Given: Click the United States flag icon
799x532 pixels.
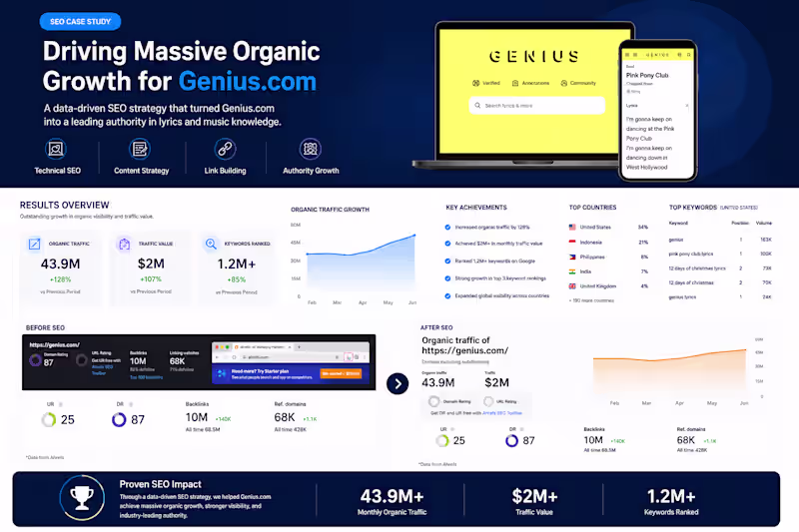Looking at the screenshot, I should [572, 227].
